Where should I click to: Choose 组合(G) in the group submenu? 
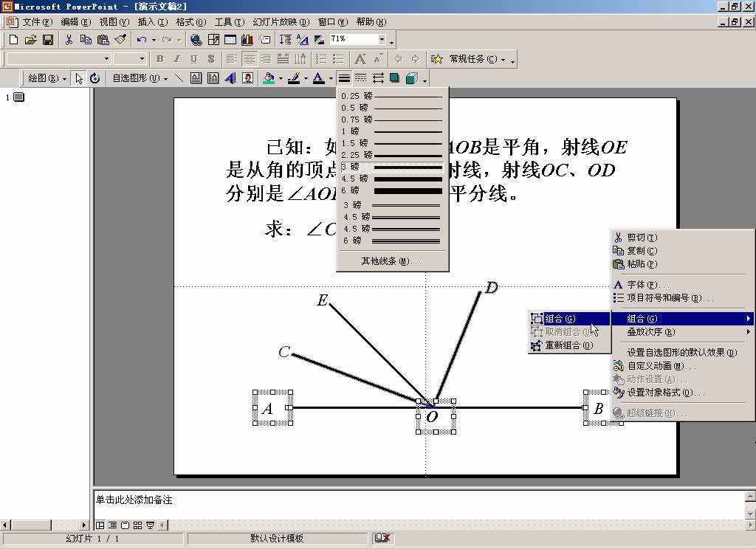coord(560,319)
